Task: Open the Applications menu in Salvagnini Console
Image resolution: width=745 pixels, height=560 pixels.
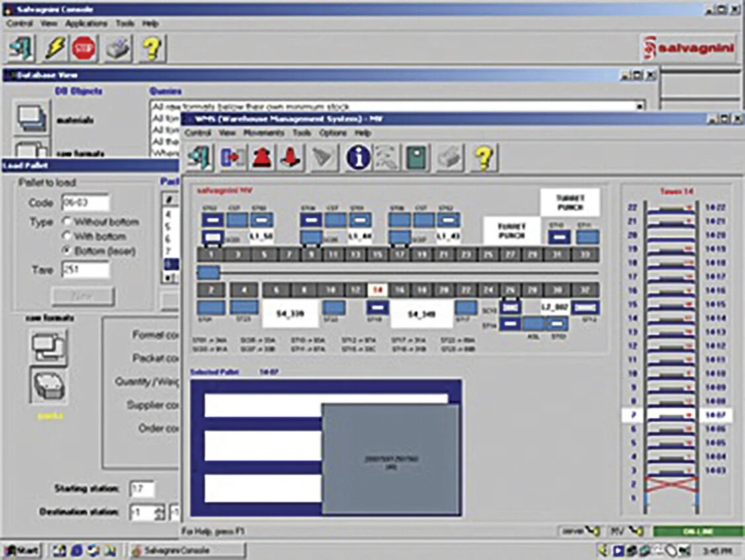Action: [86, 23]
